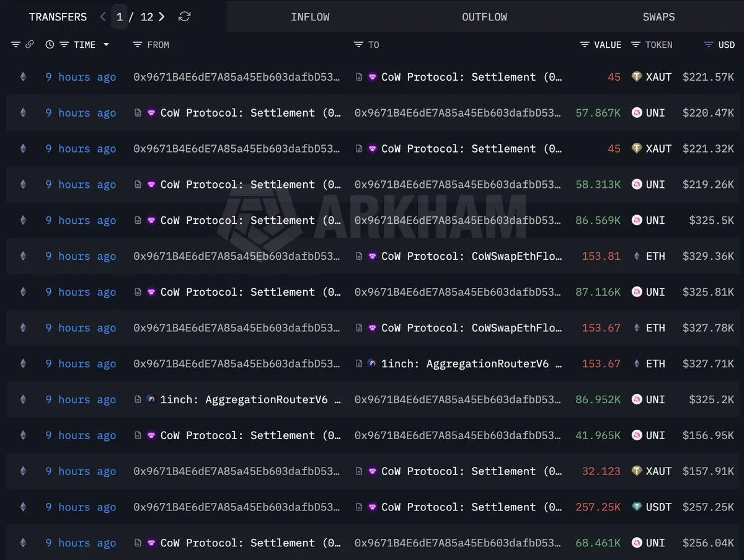Open the TIME column filter

[64, 45]
